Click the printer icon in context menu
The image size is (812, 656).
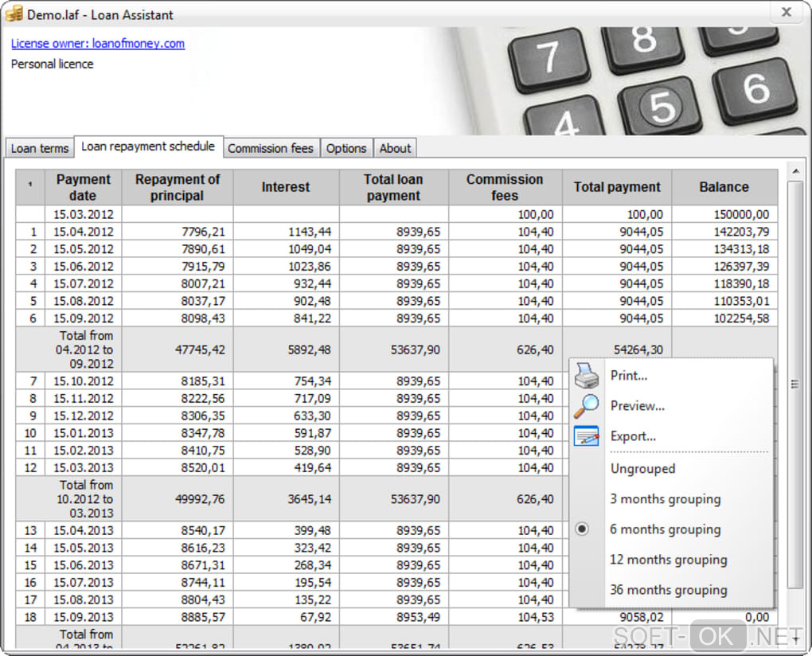(586, 376)
